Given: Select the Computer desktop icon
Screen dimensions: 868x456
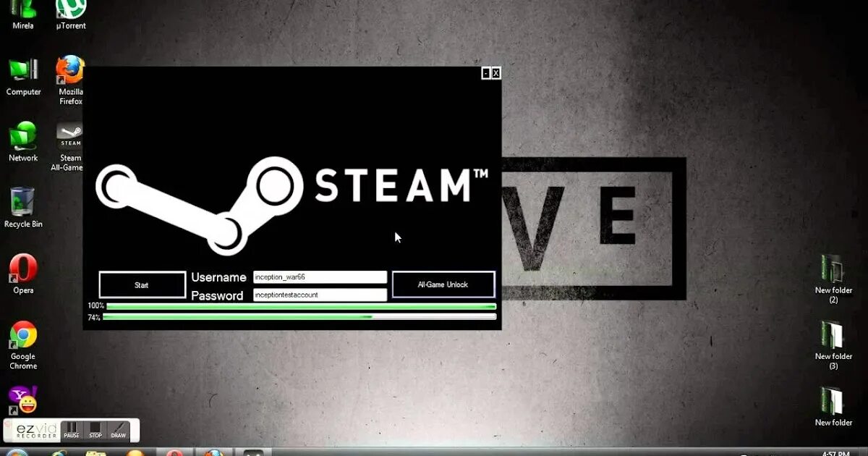Looking at the screenshot, I should 23,76.
